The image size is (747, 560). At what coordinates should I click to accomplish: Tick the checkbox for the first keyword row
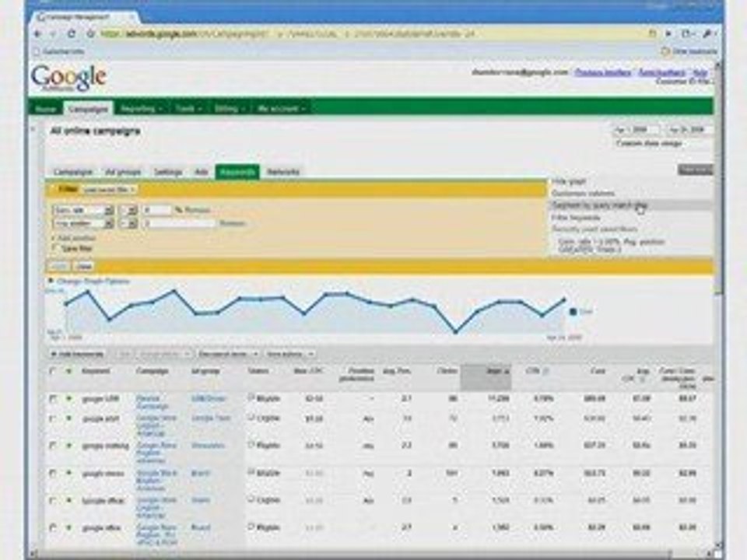[52, 398]
